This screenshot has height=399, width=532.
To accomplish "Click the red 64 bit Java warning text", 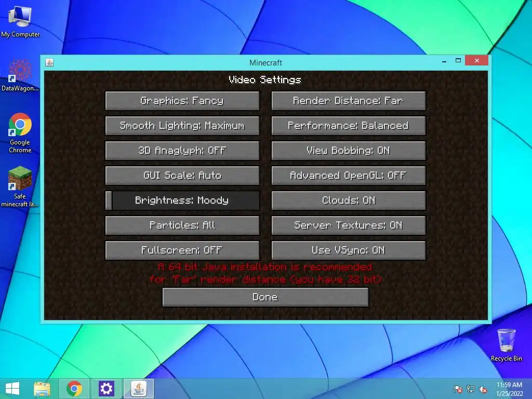I will point(265,273).
